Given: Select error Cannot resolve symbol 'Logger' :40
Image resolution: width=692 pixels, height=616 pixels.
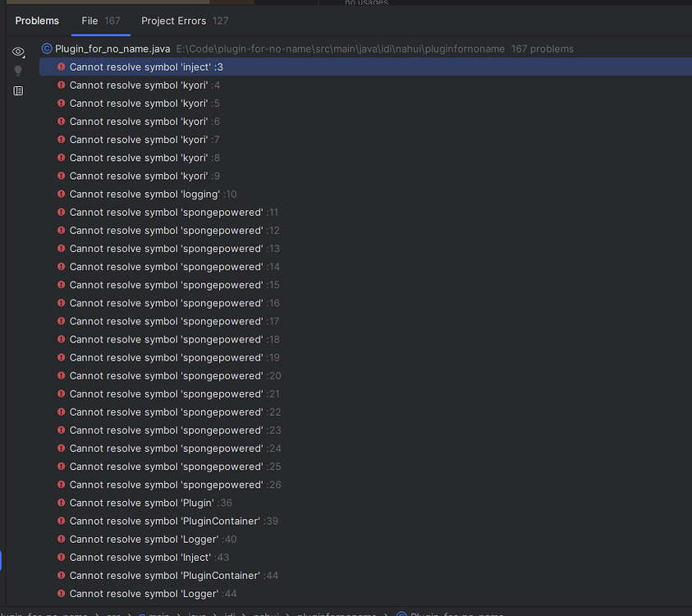Looking at the screenshot, I should coord(366,539).
